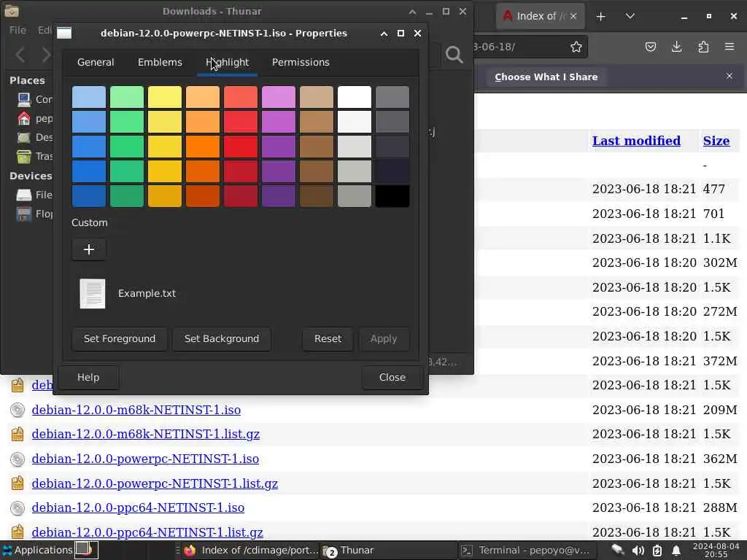This screenshot has width=747, height=560.
Task: Switch to Terminal taskbar item
Action: point(527,551)
